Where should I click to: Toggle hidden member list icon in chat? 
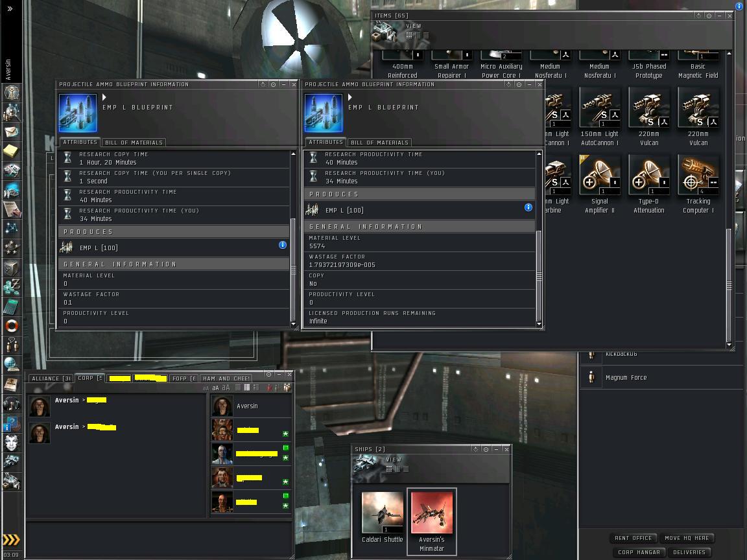(269, 388)
